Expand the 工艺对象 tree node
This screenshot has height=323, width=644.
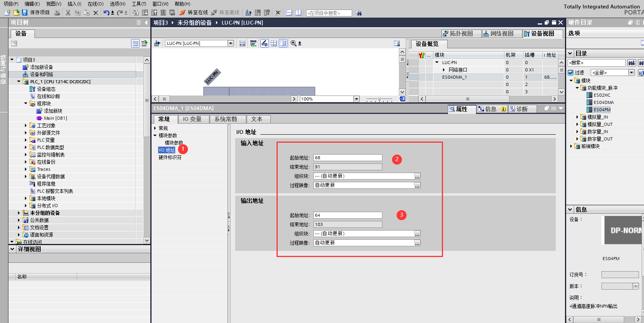coord(26,125)
